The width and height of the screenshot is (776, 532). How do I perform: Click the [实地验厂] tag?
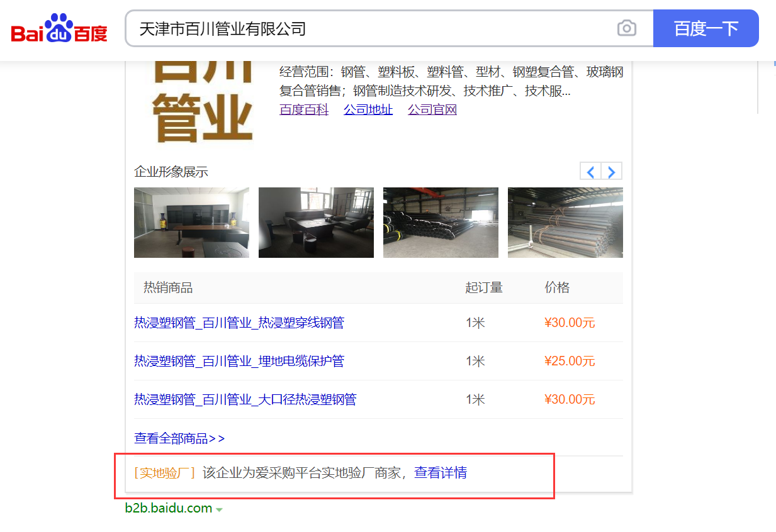click(x=165, y=473)
